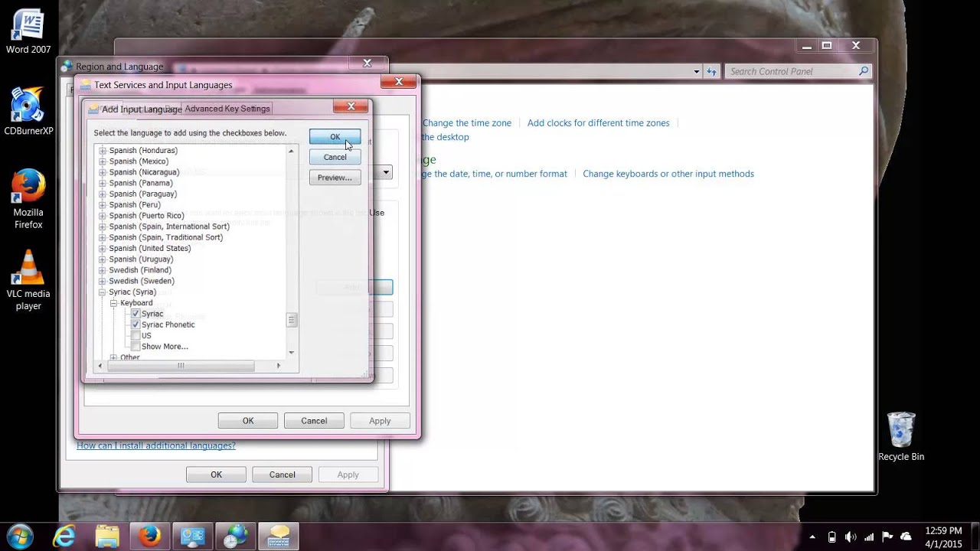Check the Show More... checkbox

136,346
